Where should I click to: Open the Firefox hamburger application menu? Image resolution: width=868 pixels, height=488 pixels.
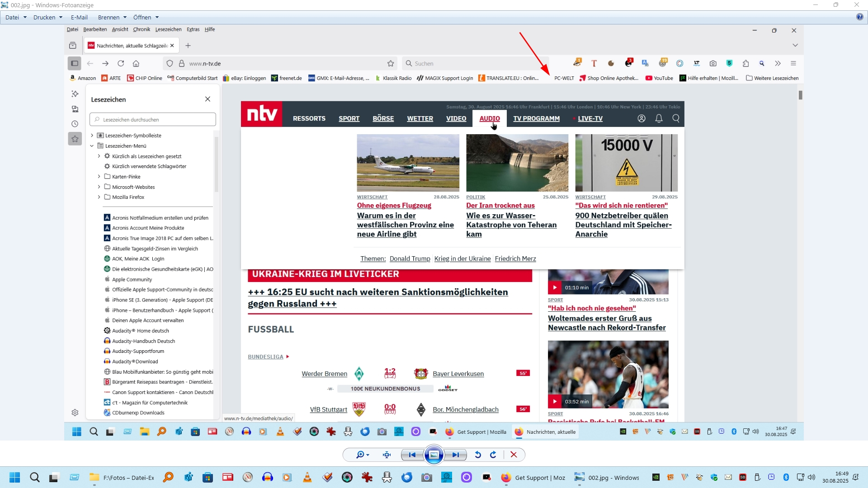(x=793, y=63)
